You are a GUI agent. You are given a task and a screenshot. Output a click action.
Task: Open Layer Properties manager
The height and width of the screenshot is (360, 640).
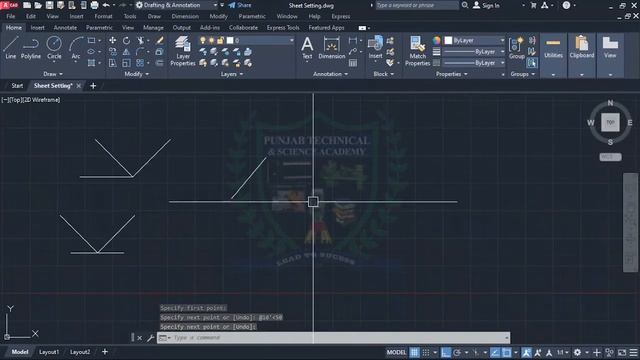(x=182, y=51)
